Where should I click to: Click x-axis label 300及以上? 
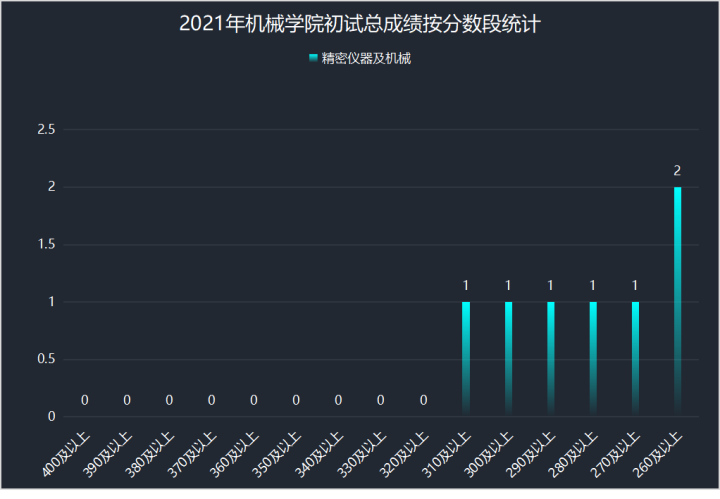(489, 454)
